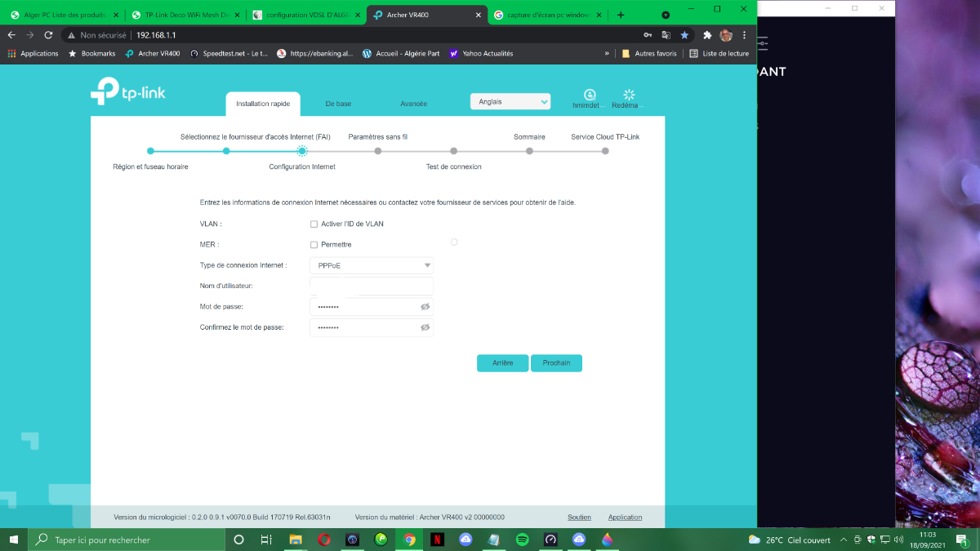Switch to the De base tab
Image resolution: width=980 pixels, height=551 pixels.
[x=338, y=104]
